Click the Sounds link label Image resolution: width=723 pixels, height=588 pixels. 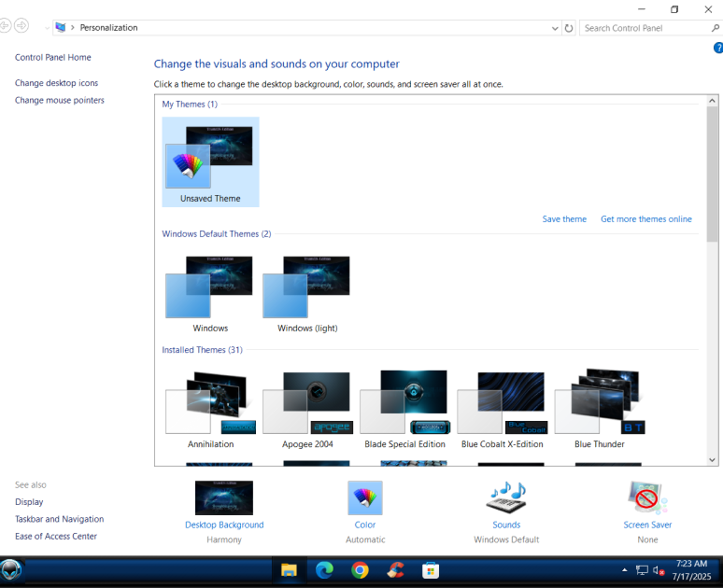(x=506, y=525)
